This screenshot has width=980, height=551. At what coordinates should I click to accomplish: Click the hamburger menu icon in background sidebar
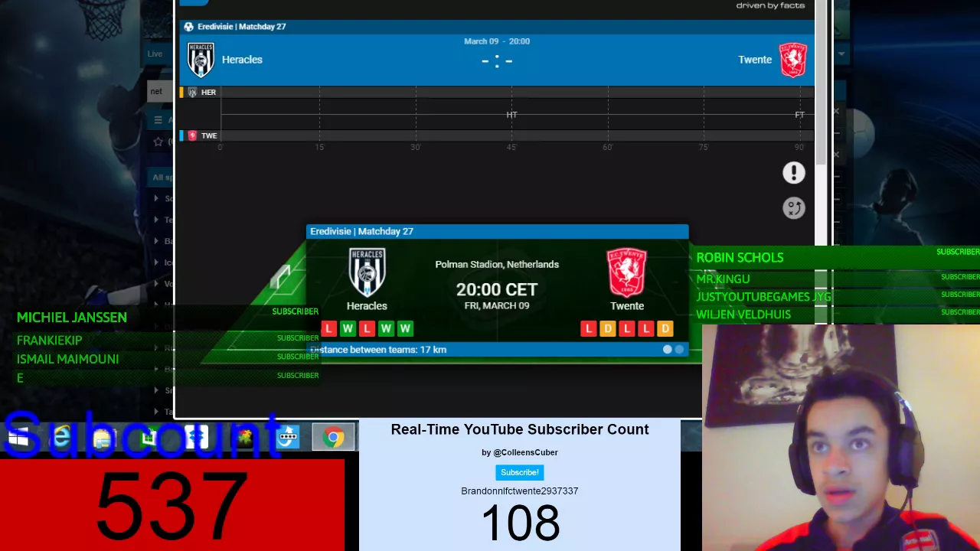pos(158,119)
